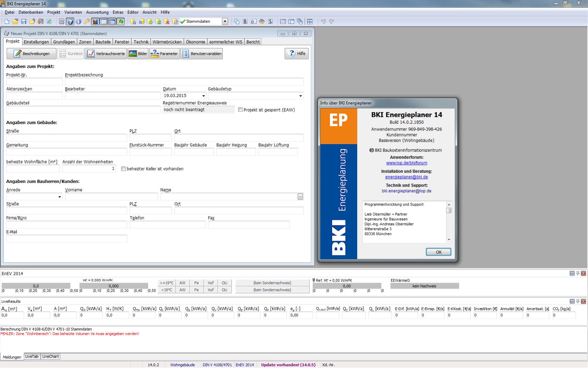Switch to the sommerlicher WS tab
The image size is (588, 368).
pos(226,42)
